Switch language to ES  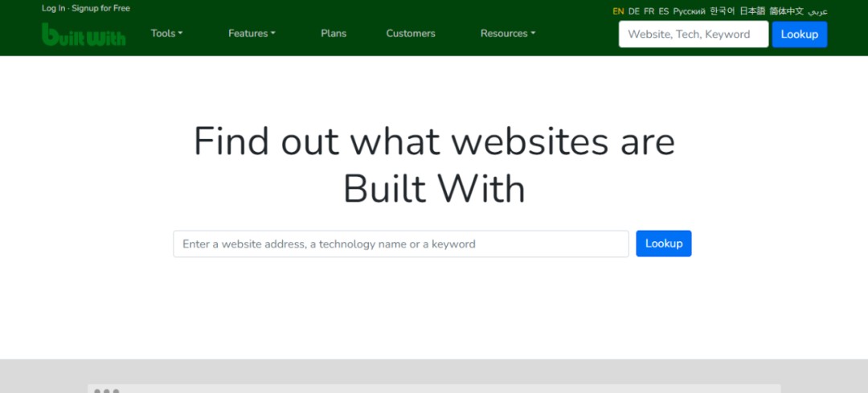click(663, 11)
